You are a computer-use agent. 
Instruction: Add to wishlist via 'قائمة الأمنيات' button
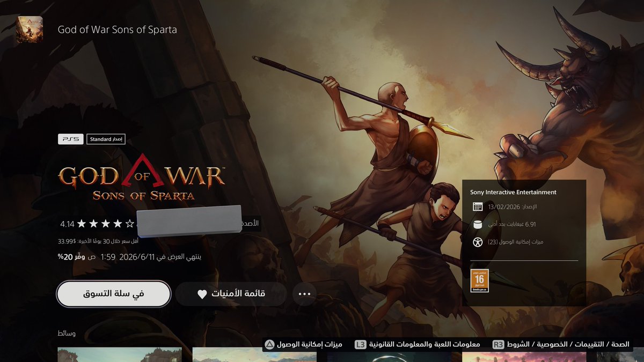point(231,294)
